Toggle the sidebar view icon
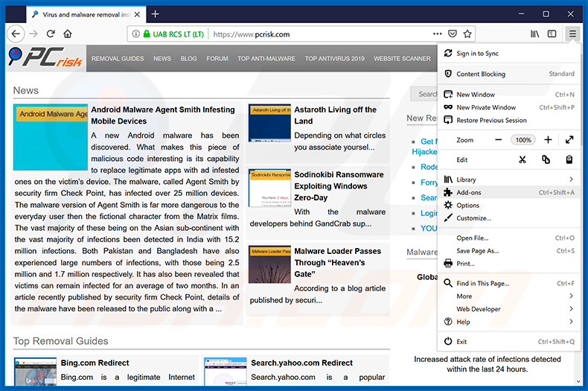Viewport: 588px width, 391px height. click(552, 34)
